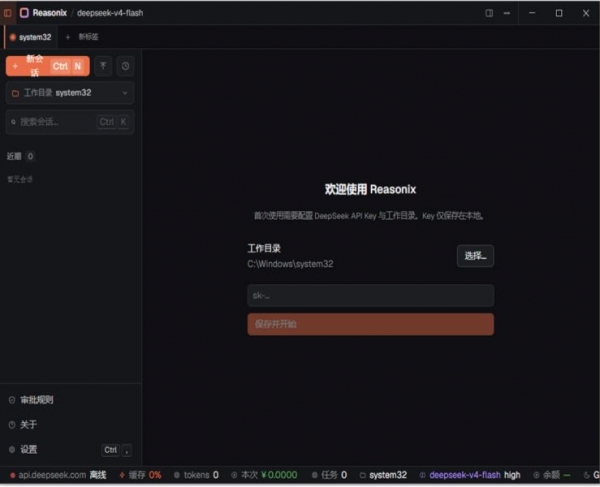Switch to the system32 tab
The width and height of the screenshot is (600, 487).
point(31,37)
